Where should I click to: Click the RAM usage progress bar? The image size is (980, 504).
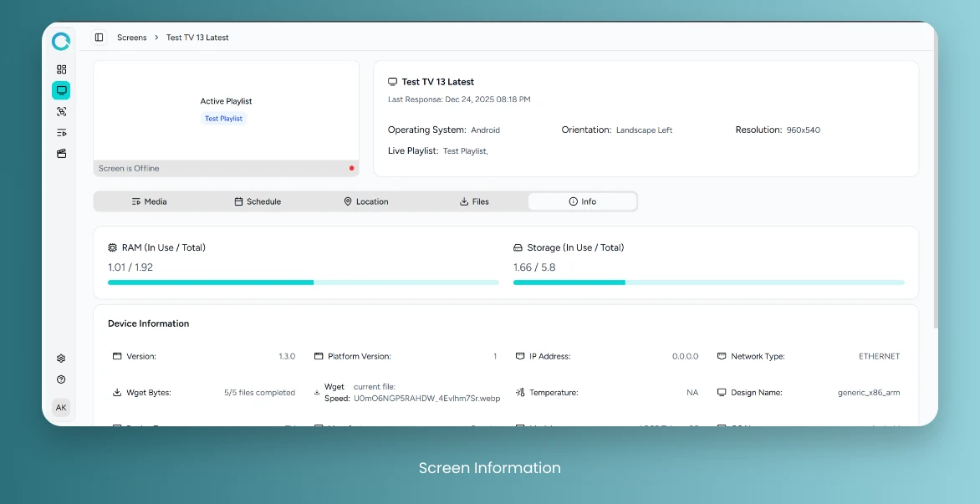[x=304, y=283]
